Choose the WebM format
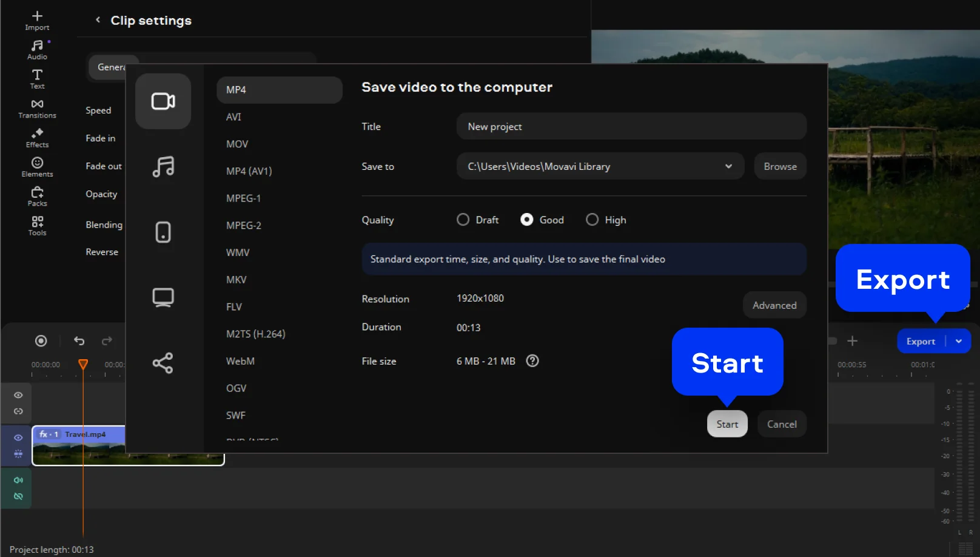This screenshot has width=980, height=557. point(240,361)
